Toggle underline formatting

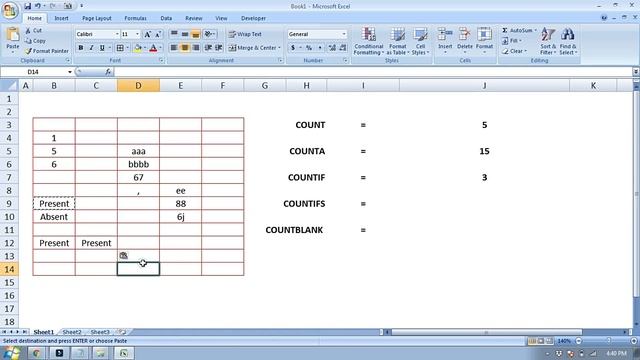tap(102, 48)
